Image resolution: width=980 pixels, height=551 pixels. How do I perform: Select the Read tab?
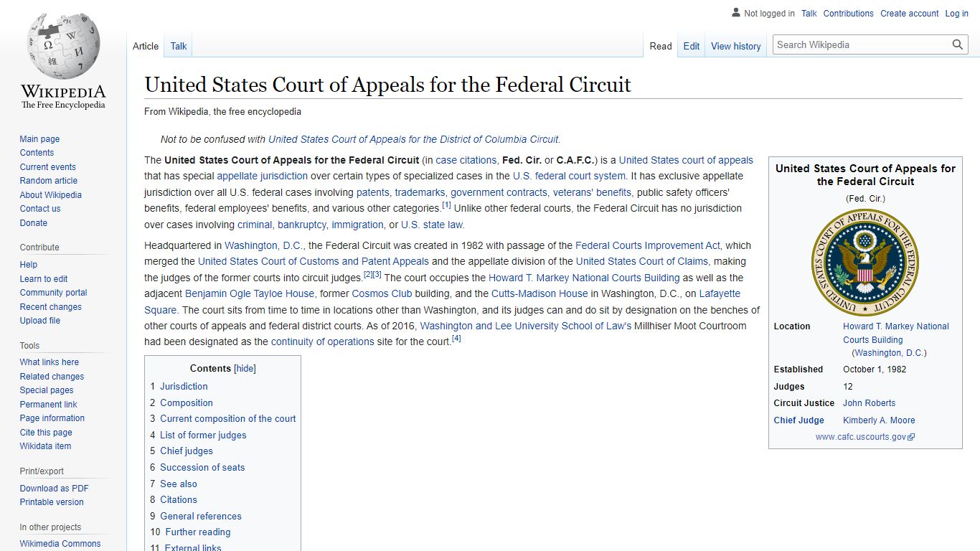[x=661, y=46]
